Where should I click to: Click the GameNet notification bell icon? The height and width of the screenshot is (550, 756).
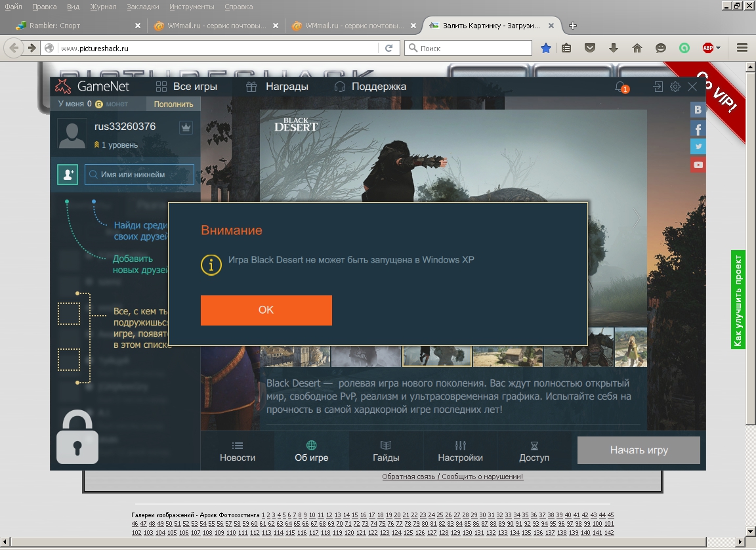point(621,87)
